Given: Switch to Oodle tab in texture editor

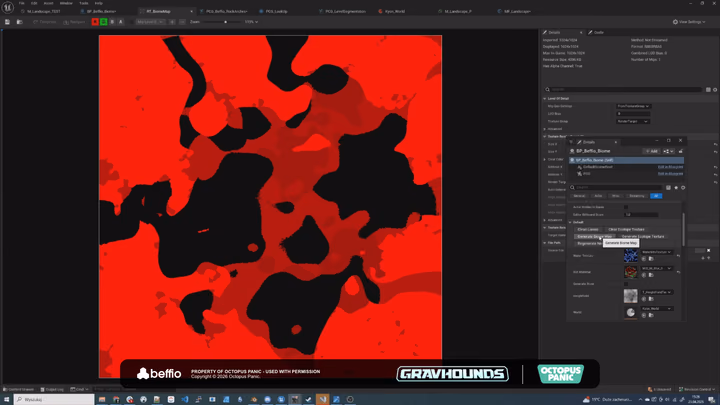Looking at the screenshot, I should [x=596, y=33].
